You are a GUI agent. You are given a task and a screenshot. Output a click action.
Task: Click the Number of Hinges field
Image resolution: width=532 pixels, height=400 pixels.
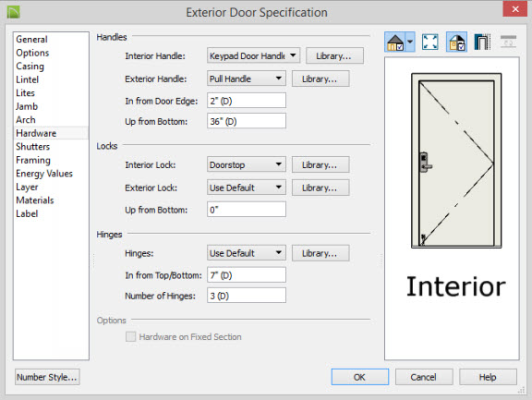point(247,296)
